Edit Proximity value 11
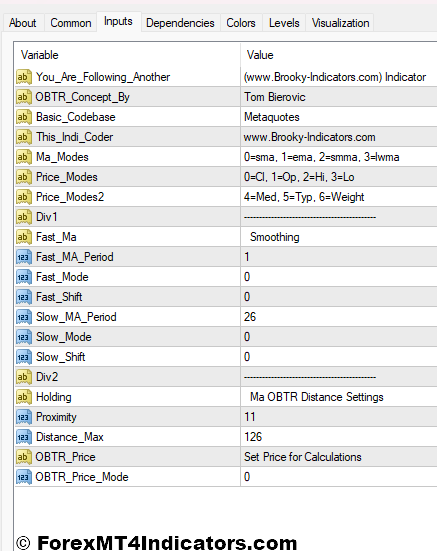The image size is (437, 551). click(x=339, y=417)
